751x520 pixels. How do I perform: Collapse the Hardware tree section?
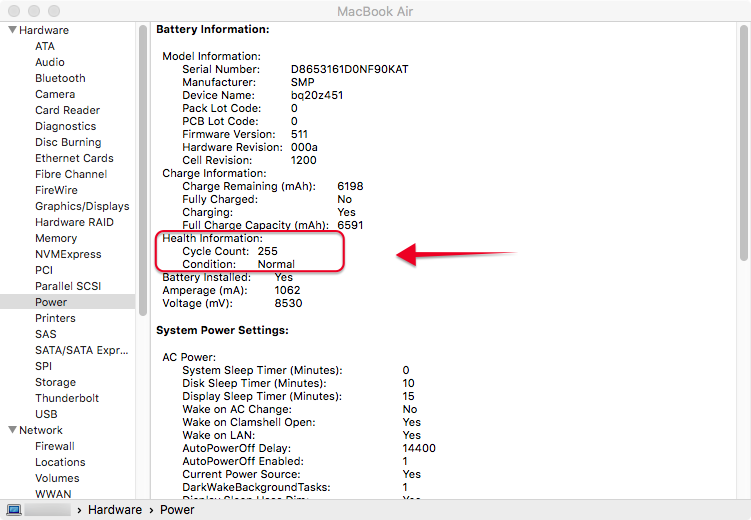point(13,30)
